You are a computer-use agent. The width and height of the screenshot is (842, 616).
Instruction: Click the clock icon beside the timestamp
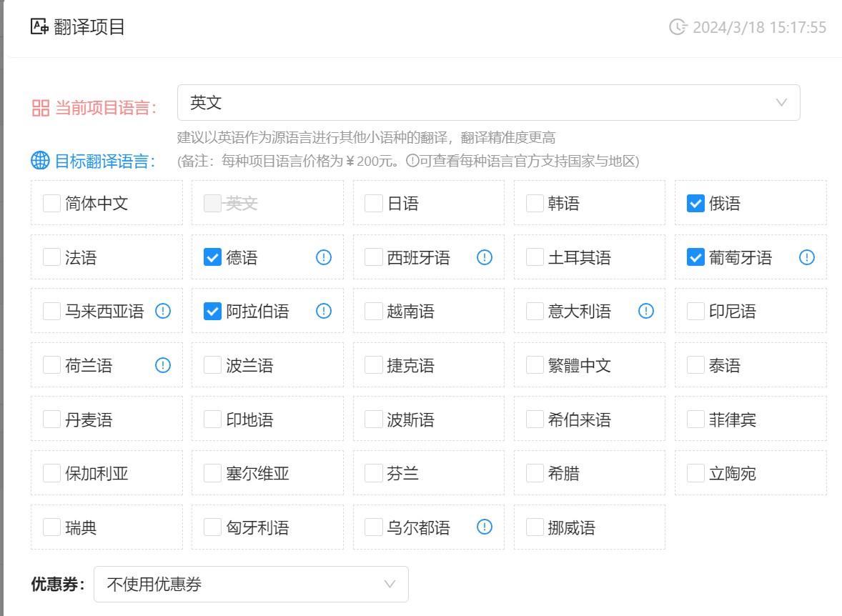pos(677,27)
